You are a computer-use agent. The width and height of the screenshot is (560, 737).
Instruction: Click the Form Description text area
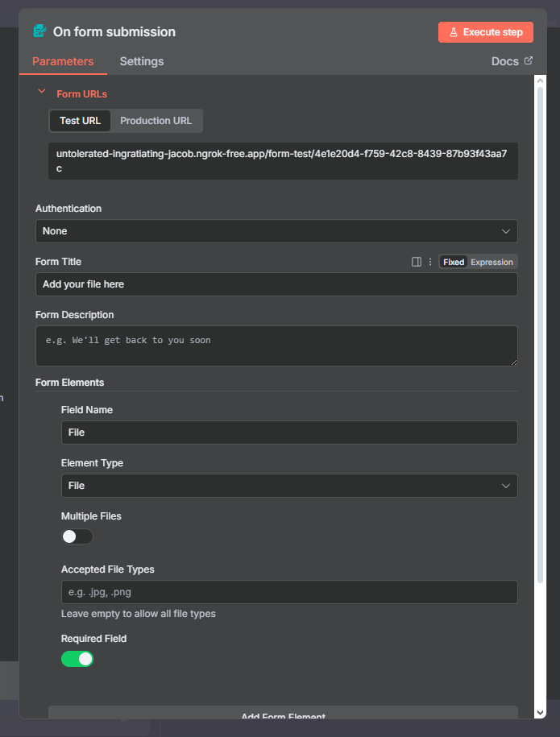[x=276, y=346]
